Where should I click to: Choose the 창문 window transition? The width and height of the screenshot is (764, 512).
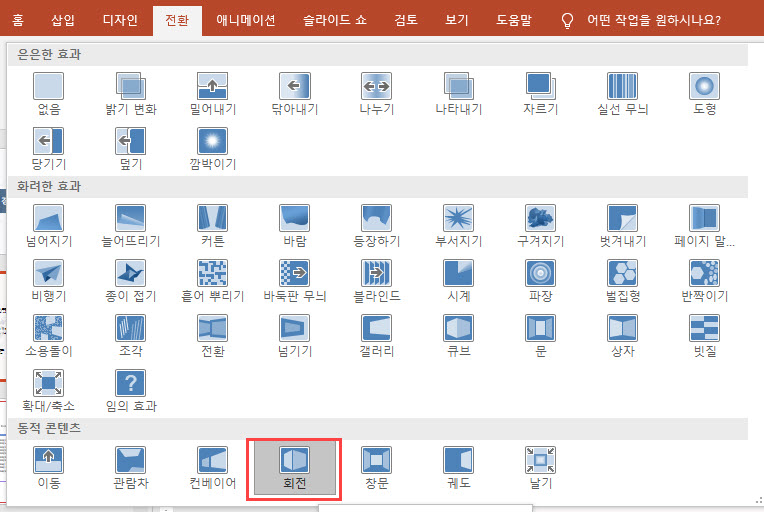tap(376, 468)
